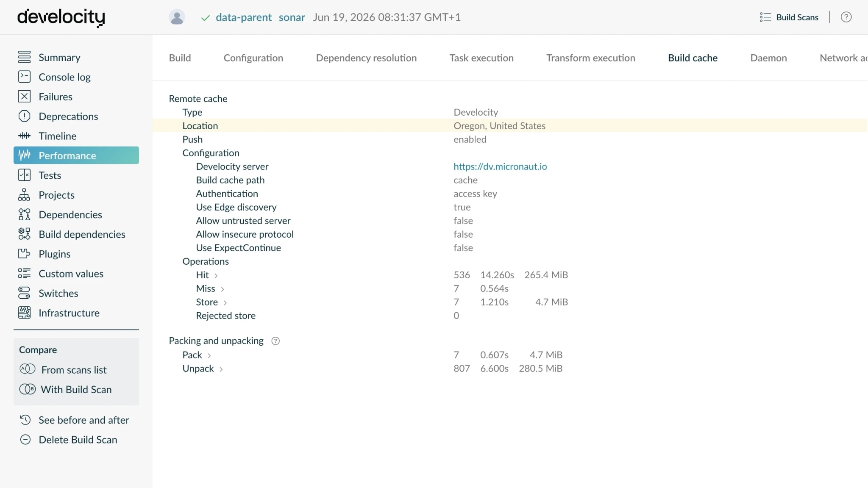Open the Task execution tab
Viewport: 868px width, 488px height.
[481, 58]
